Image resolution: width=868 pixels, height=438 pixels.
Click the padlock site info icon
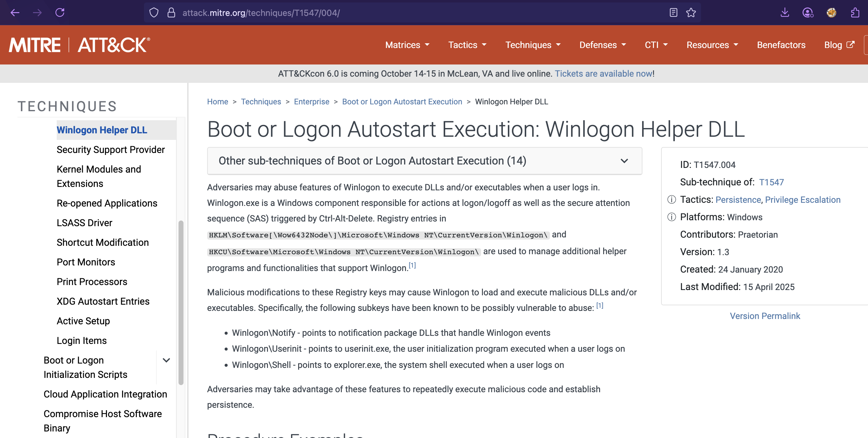click(x=171, y=13)
